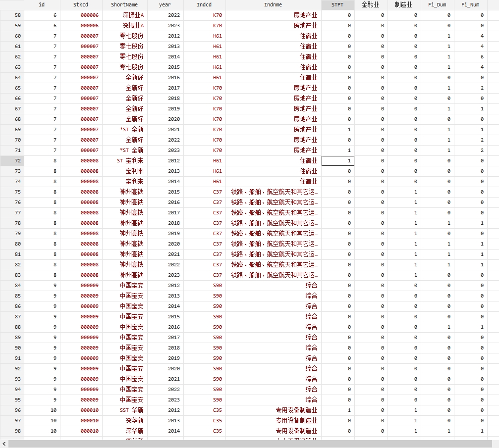Click 制造业 value 1 in row 83
Image resolution: width=499 pixels, height=448 pixels.
click(416, 275)
